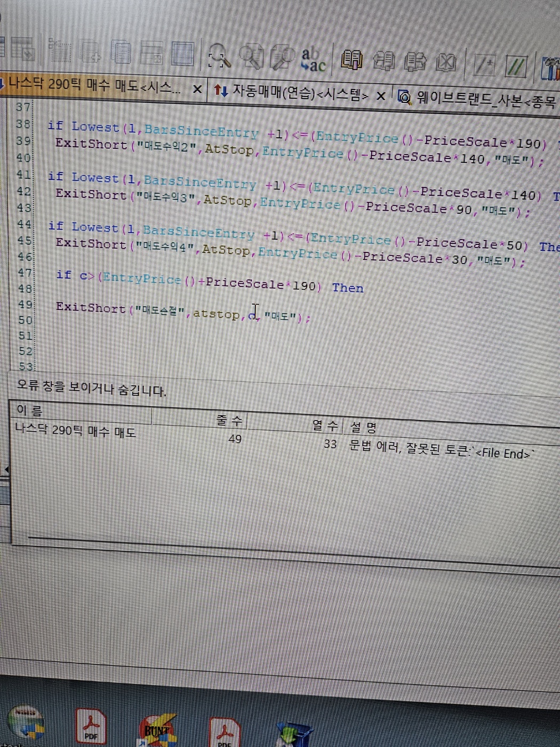
Task: Click the 줄 수 column header
Action: point(229,420)
